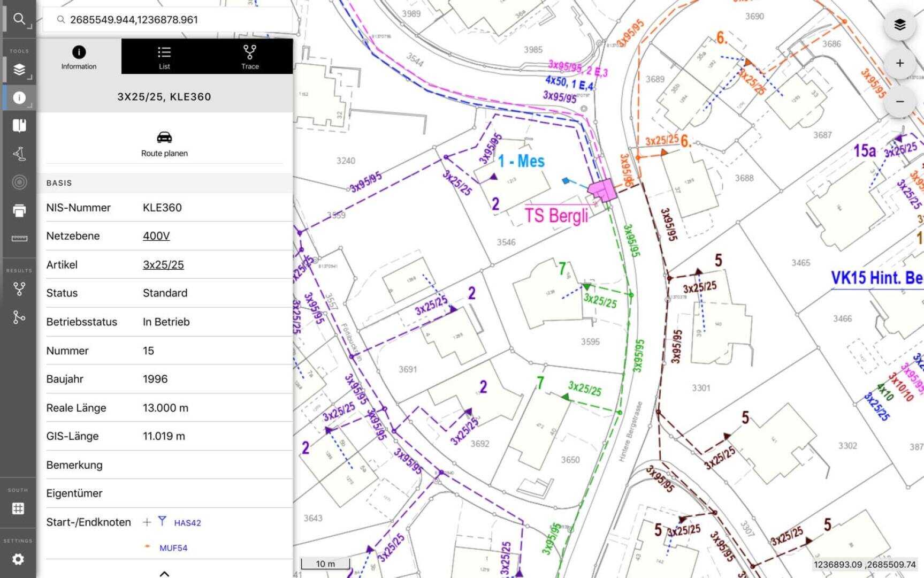
Task: Collapse the panel with bottom chevron
Action: tap(164, 573)
